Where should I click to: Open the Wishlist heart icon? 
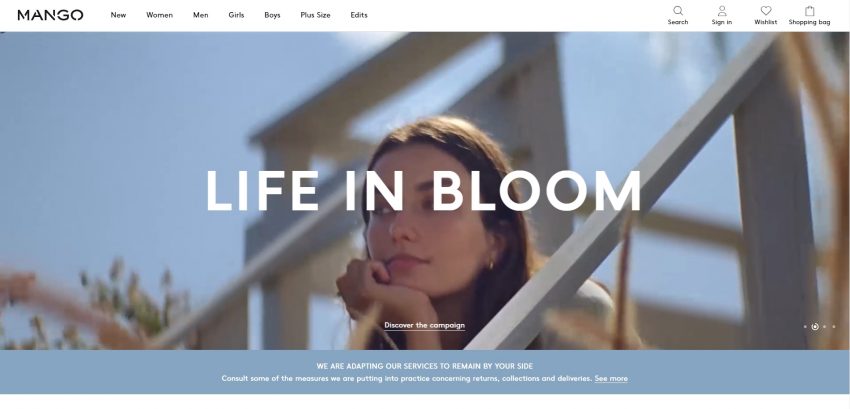[765, 10]
